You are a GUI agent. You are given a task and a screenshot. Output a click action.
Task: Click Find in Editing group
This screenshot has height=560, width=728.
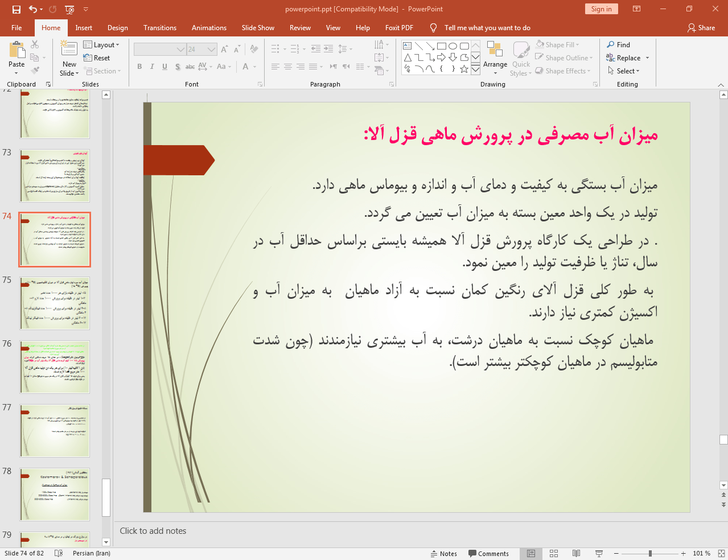pos(618,45)
